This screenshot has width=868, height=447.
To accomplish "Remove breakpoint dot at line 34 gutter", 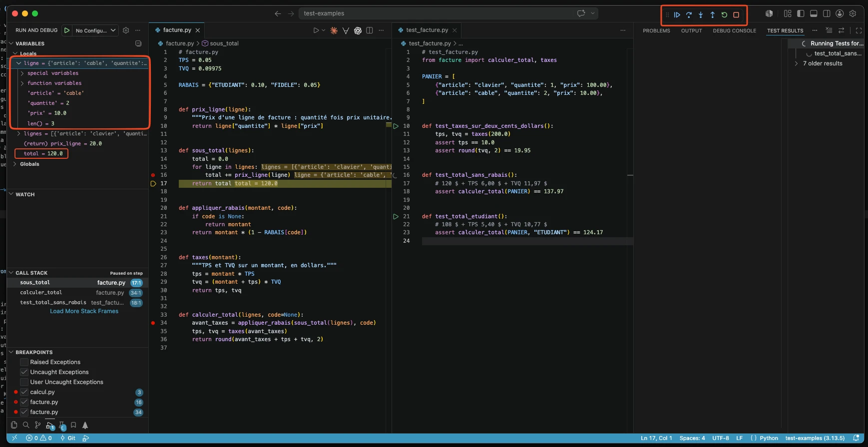I will click(153, 323).
